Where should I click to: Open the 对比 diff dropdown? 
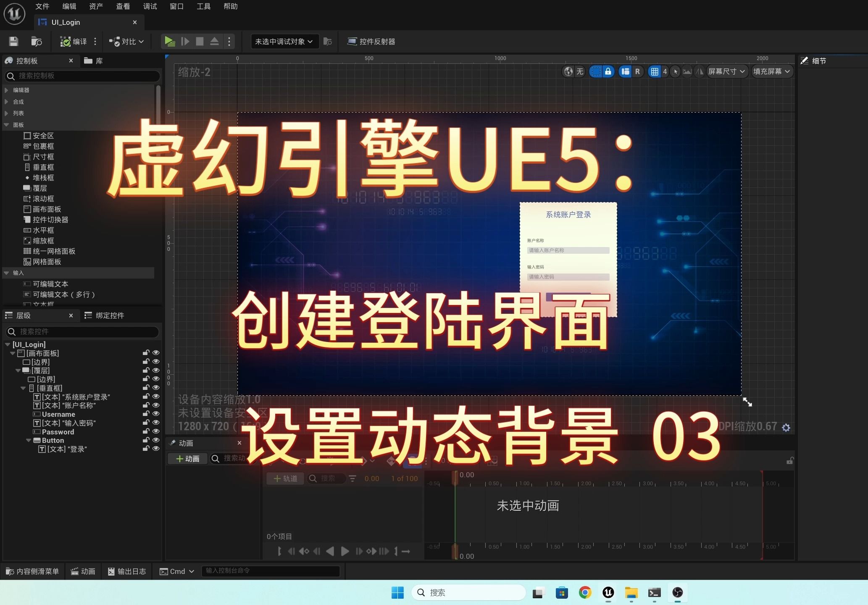pyautogui.click(x=126, y=41)
